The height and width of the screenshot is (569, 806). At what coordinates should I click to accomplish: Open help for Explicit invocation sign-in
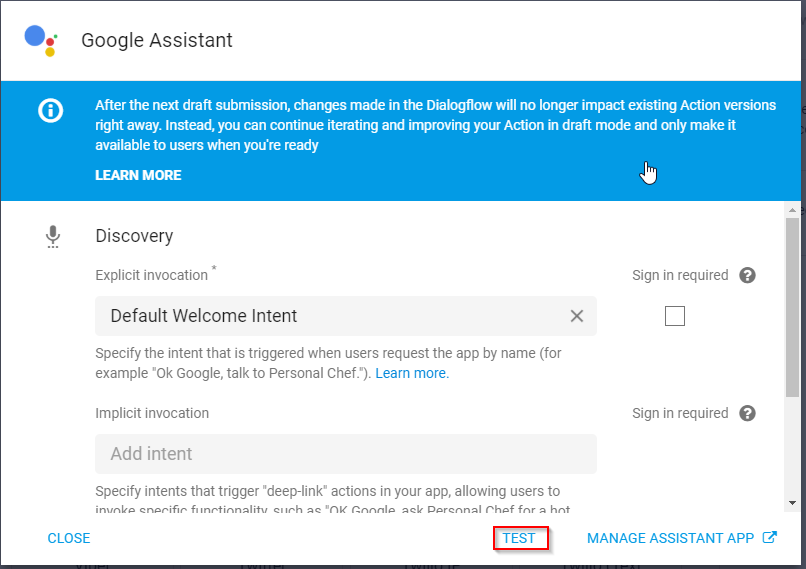[x=747, y=276]
